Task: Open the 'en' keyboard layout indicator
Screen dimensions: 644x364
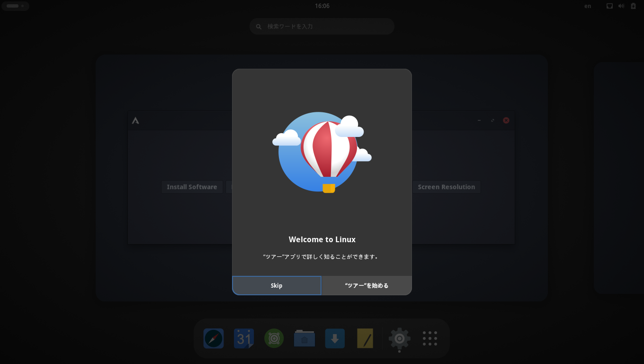Action: pyautogui.click(x=588, y=6)
